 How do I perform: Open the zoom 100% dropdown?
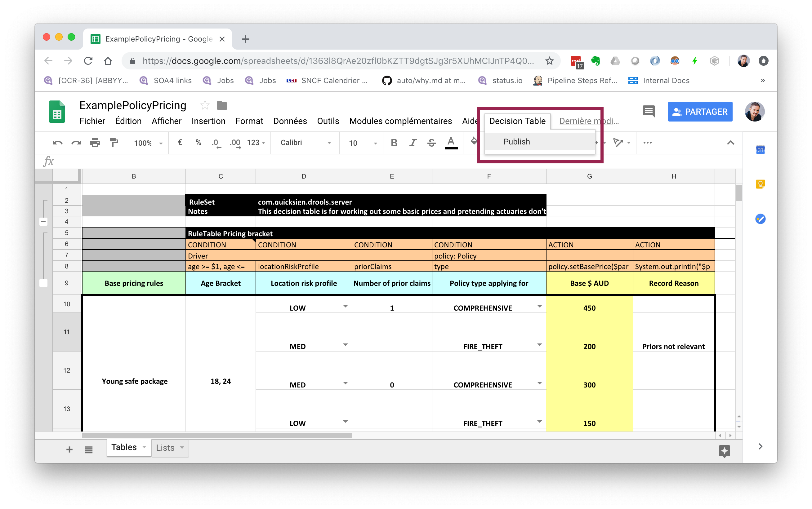click(x=148, y=143)
